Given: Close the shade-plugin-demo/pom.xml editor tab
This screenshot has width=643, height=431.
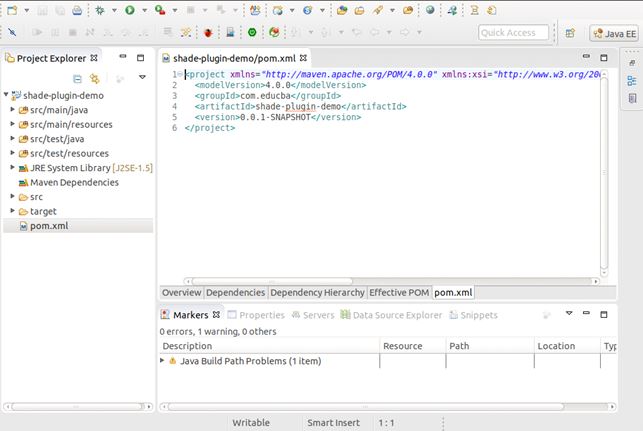Looking at the screenshot, I should [x=303, y=58].
